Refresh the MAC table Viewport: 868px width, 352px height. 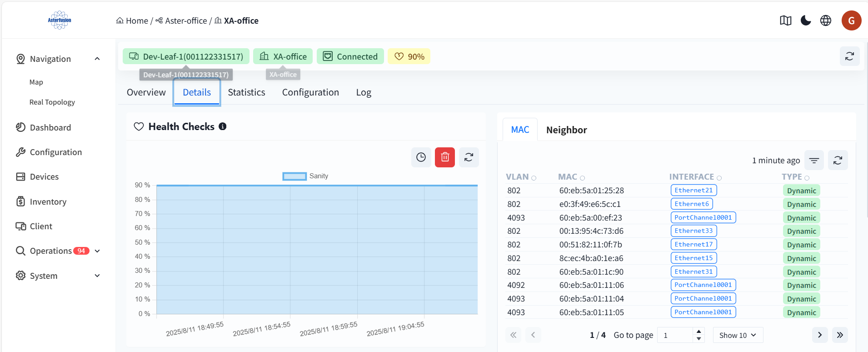click(x=838, y=160)
